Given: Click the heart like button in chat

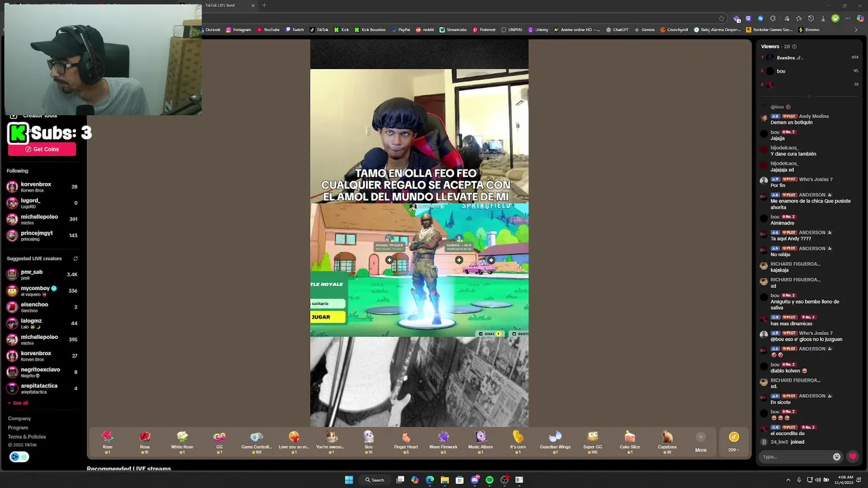Looking at the screenshot, I should 852,457.
